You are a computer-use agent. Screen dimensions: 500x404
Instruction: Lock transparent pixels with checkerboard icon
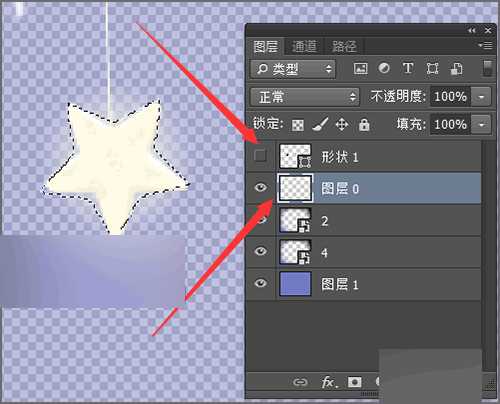[298, 125]
